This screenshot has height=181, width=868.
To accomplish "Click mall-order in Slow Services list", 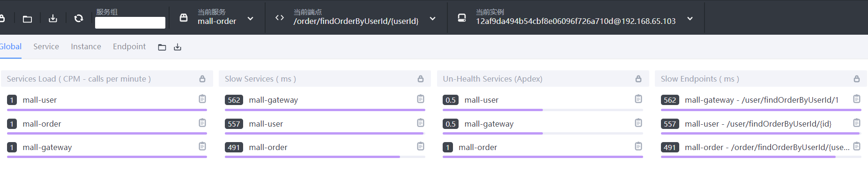I will pos(268,147).
